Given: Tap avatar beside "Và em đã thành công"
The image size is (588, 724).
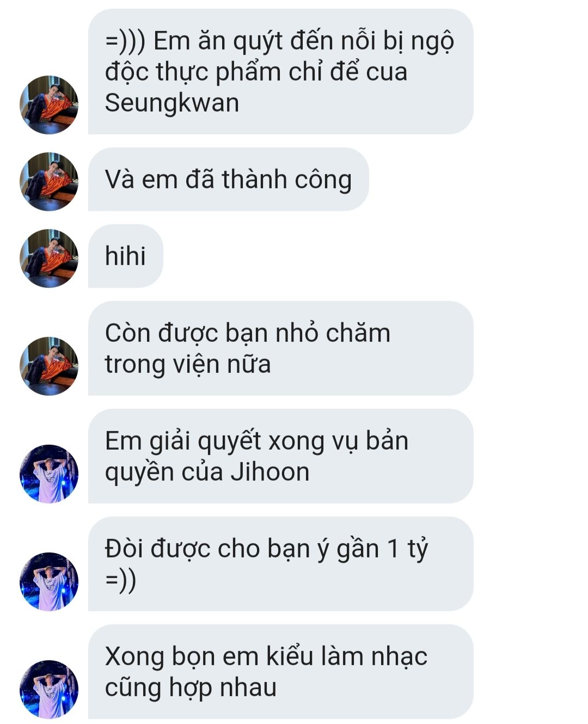Looking at the screenshot, I should tap(49, 182).
